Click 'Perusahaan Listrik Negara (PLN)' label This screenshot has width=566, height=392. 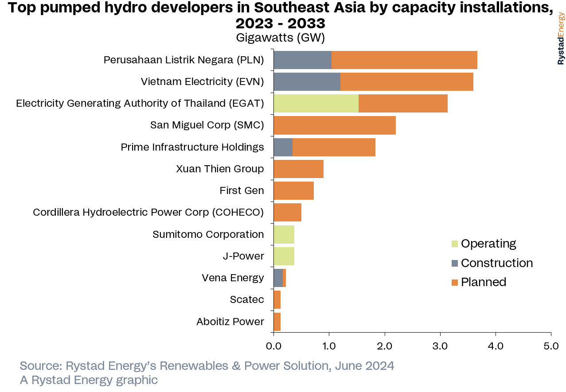point(184,60)
